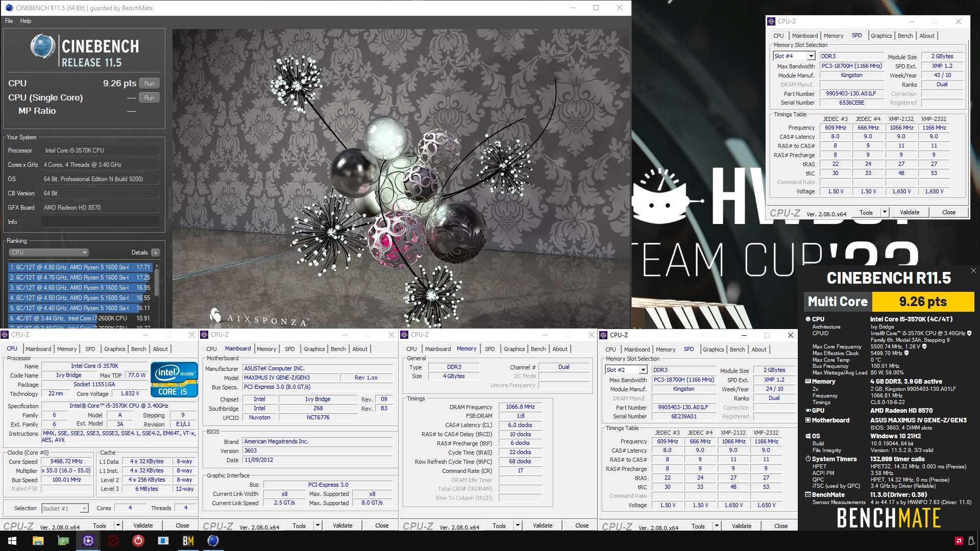The width and height of the screenshot is (980, 551).
Task: Open the red wireframe sphere taskbar app
Action: [113, 541]
